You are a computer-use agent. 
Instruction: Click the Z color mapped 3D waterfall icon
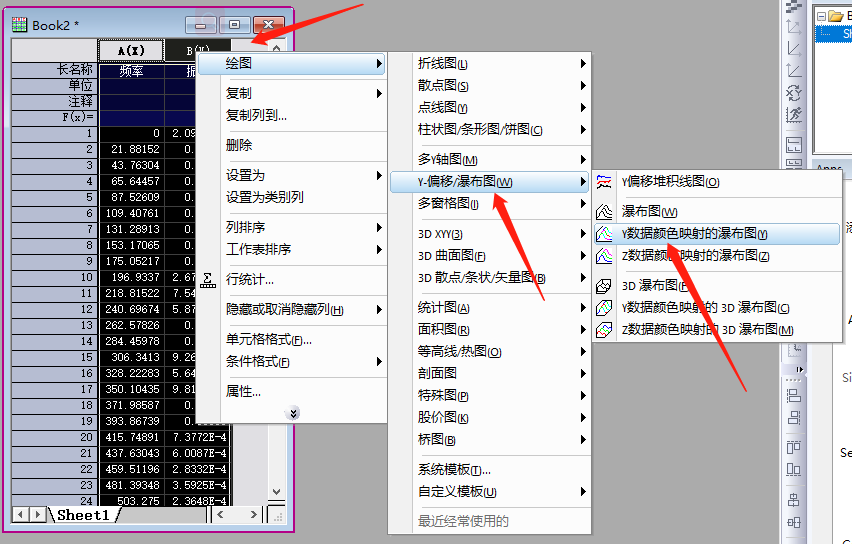click(604, 329)
